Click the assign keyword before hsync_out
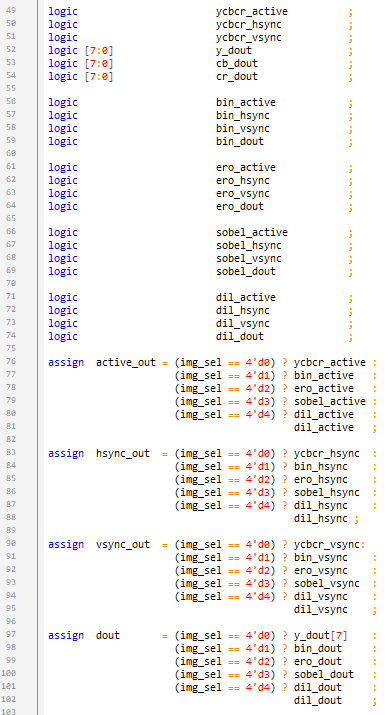The image size is (391, 715). pyautogui.click(x=66, y=453)
